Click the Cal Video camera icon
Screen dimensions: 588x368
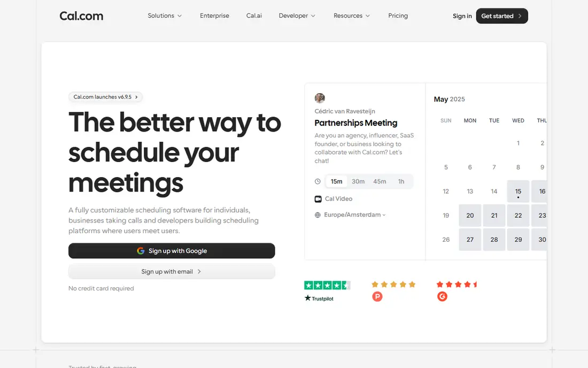tap(318, 199)
